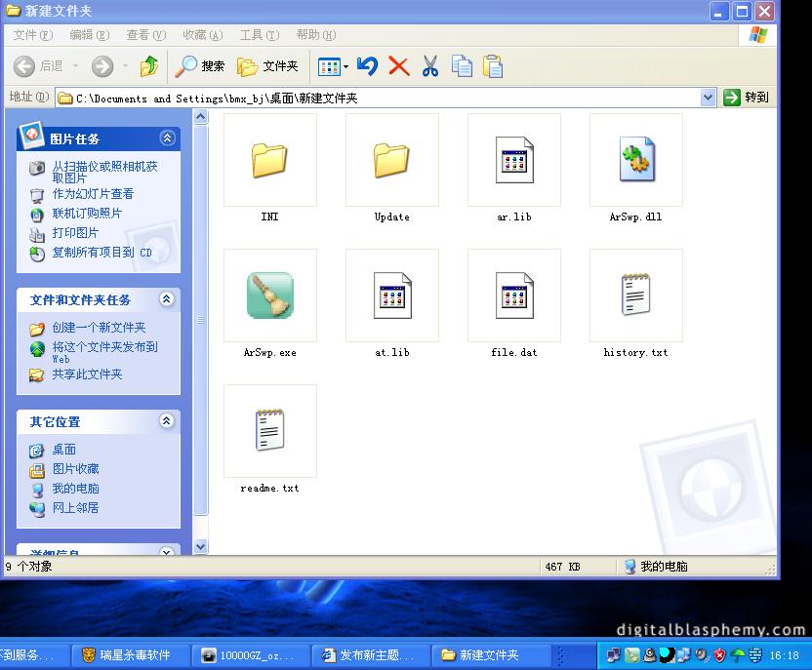Click 复制所有项目到 CD link
The height and width of the screenshot is (670, 812).
[x=102, y=253]
